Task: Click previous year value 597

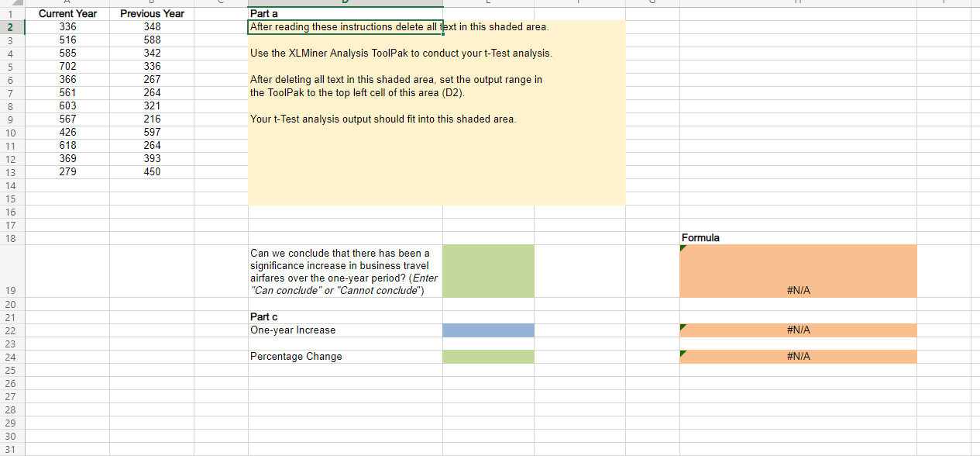Action: (x=152, y=132)
